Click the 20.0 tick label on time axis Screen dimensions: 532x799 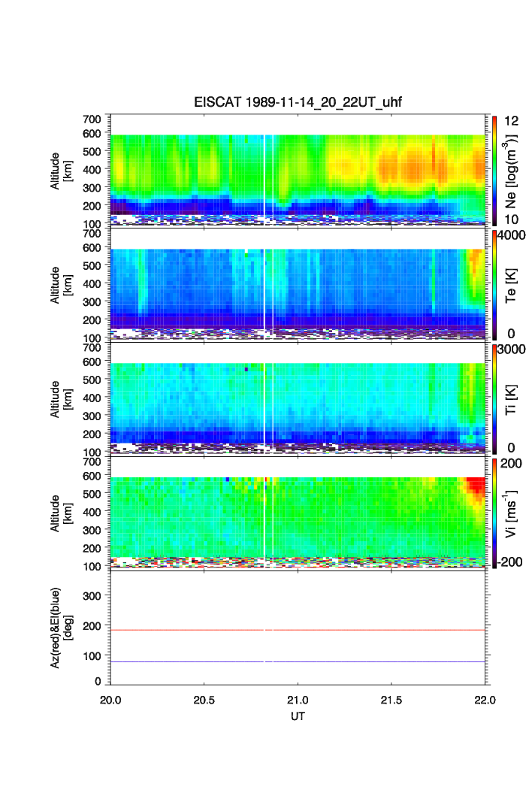111,699
